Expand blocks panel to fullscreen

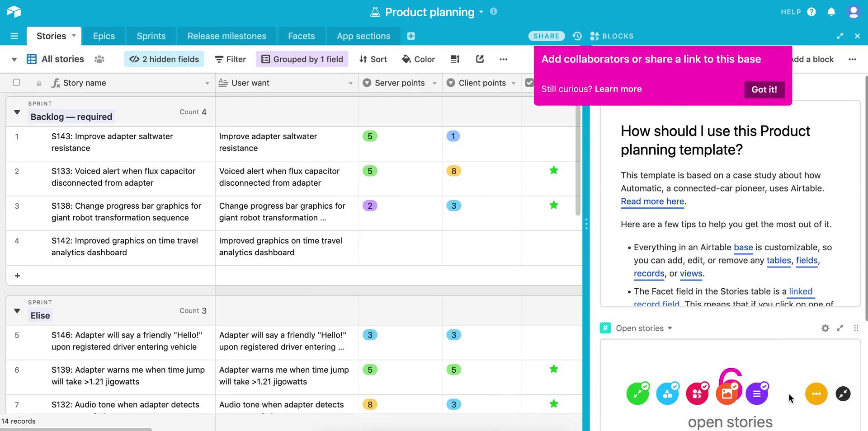(x=840, y=36)
